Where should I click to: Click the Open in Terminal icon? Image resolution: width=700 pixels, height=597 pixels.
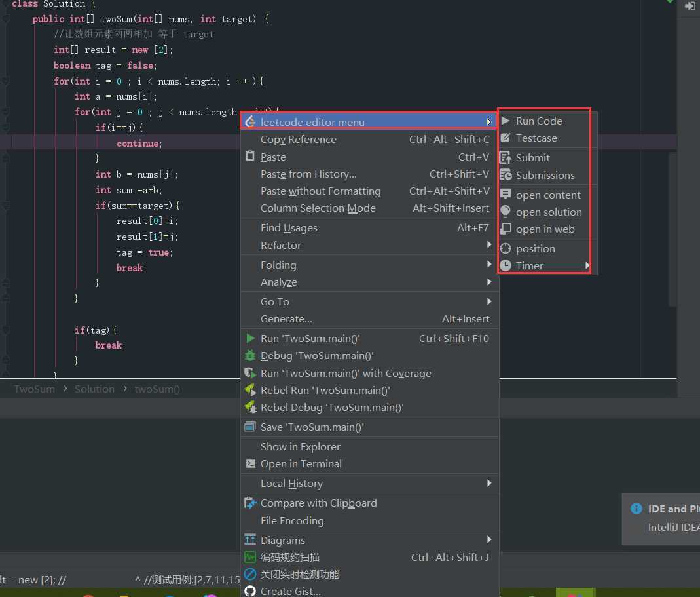(250, 464)
